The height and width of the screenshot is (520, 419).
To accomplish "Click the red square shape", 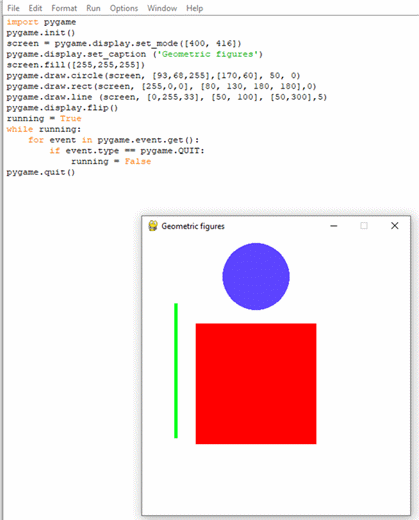I will point(256,383).
